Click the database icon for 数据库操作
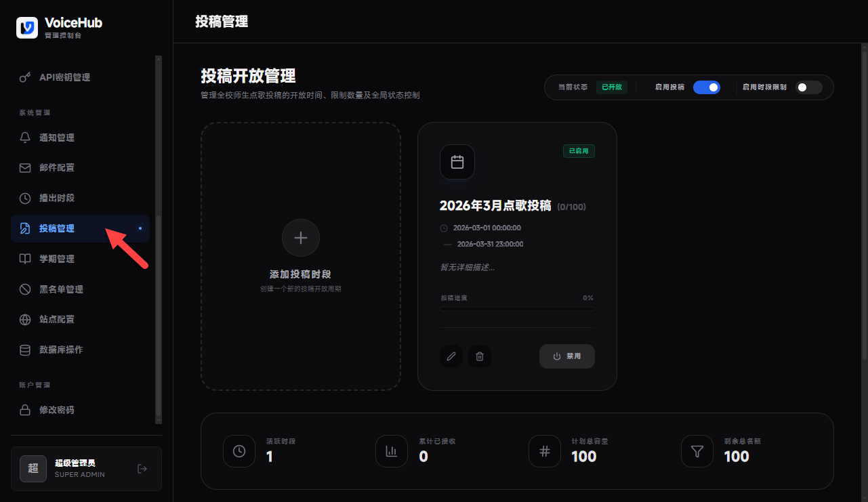Viewport: 868px width, 502px height. [25, 350]
